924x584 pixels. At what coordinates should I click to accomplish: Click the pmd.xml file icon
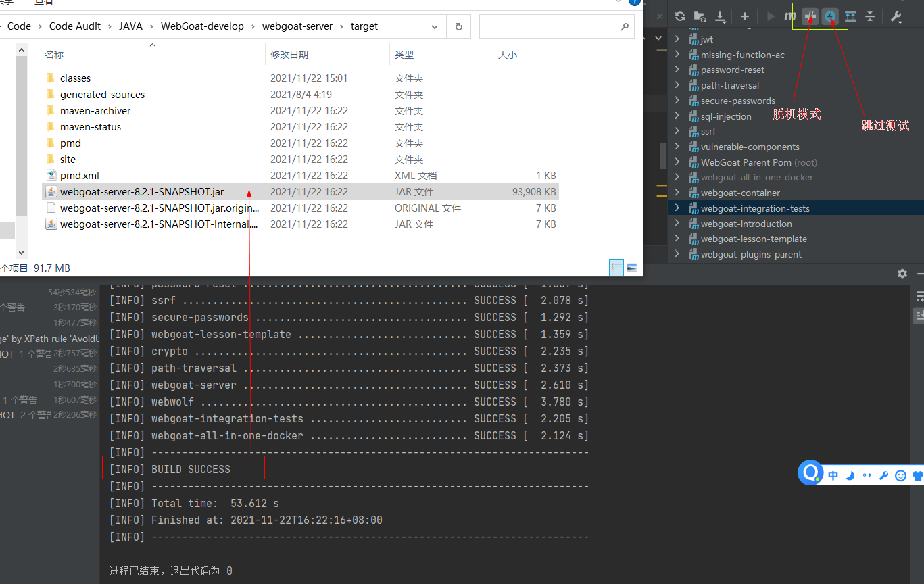point(51,175)
